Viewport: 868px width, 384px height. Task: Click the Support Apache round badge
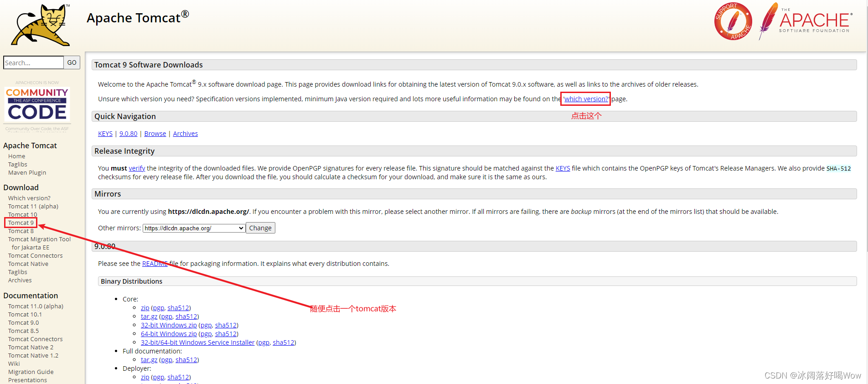point(733,21)
